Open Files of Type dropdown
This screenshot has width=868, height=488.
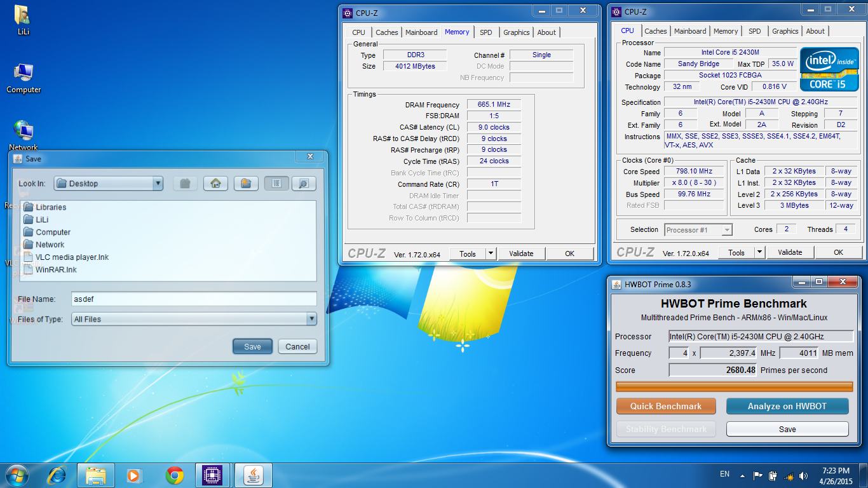click(x=194, y=319)
